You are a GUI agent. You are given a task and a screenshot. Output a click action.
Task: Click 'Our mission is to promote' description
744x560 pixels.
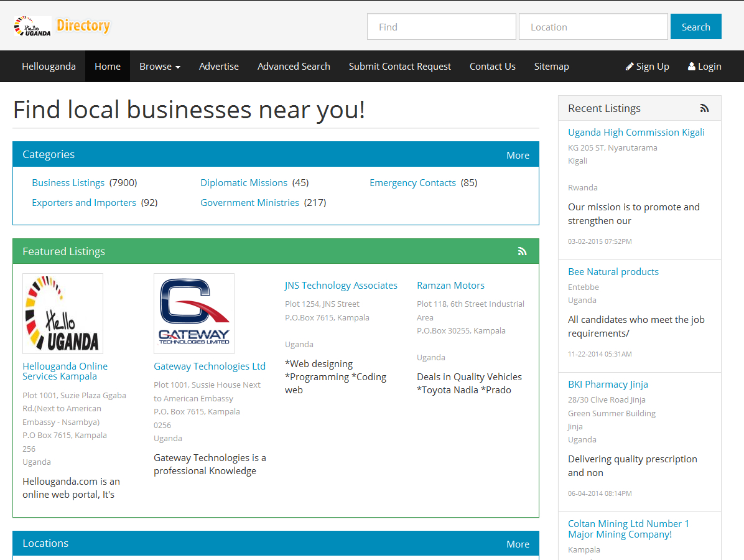pyautogui.click(x=634, y=213)
